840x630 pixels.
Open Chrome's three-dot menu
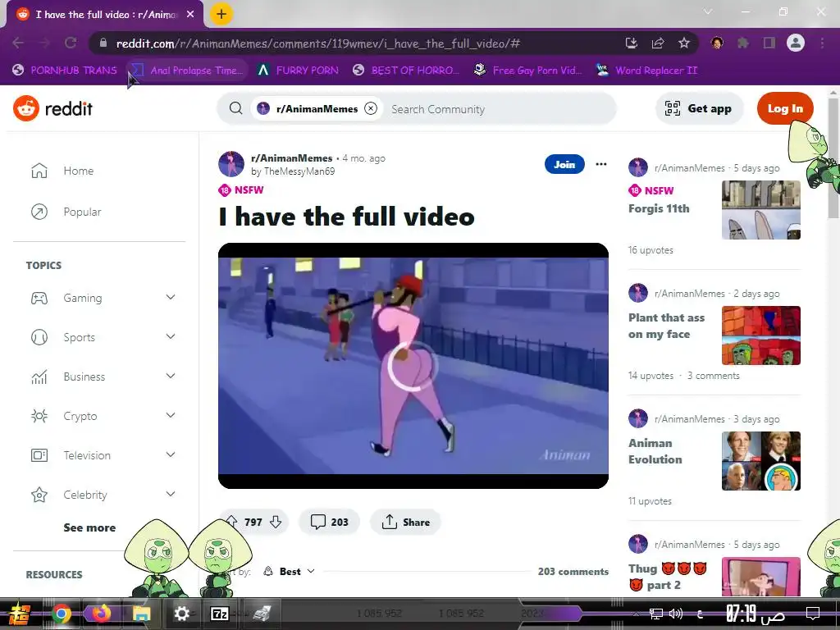point(822,43)
